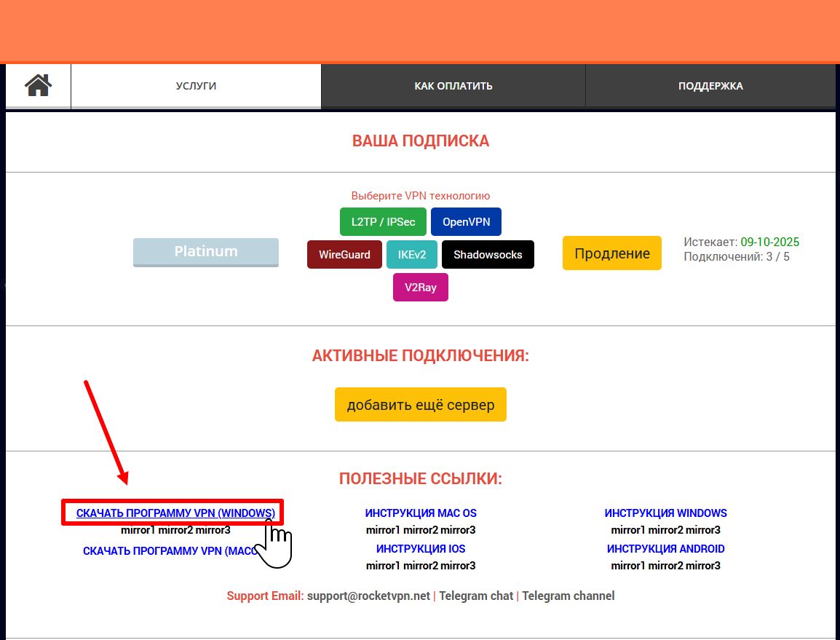Select WireGuard VPN technology
Image resolution: width=840 pixels, height=640 pixels.
pos(344,255)
